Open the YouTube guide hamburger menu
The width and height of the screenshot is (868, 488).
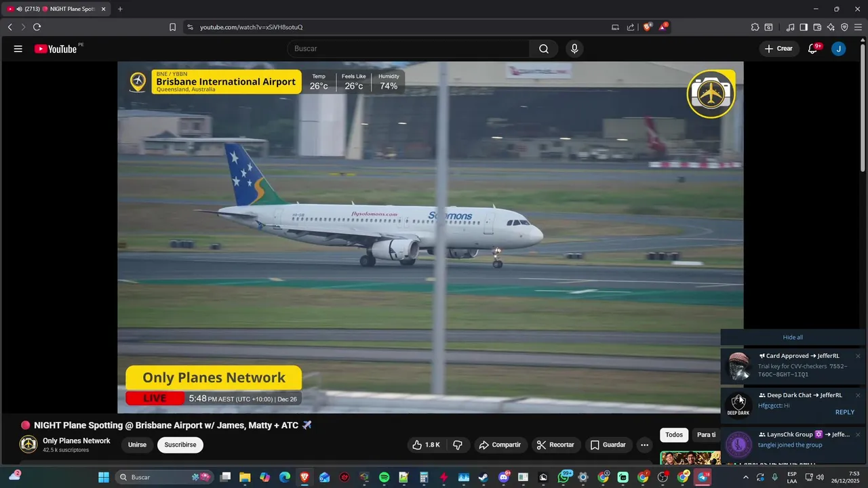pos(18,49)
